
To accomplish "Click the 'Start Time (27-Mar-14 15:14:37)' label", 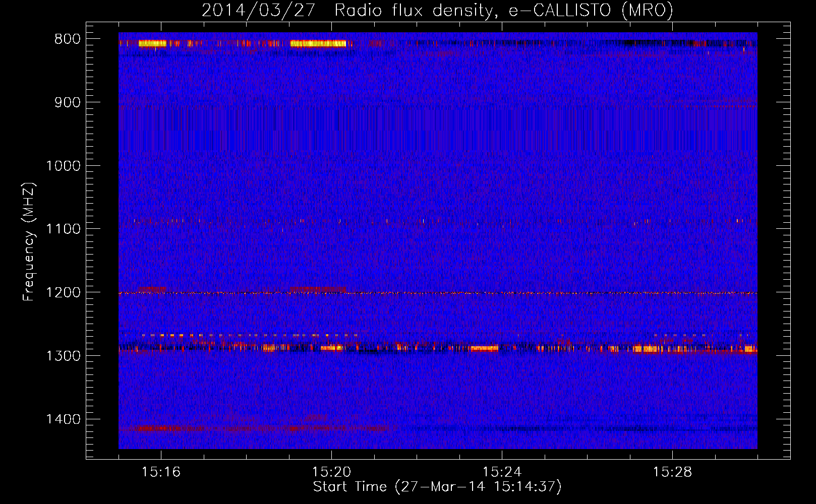I will [x=437, y=487].
